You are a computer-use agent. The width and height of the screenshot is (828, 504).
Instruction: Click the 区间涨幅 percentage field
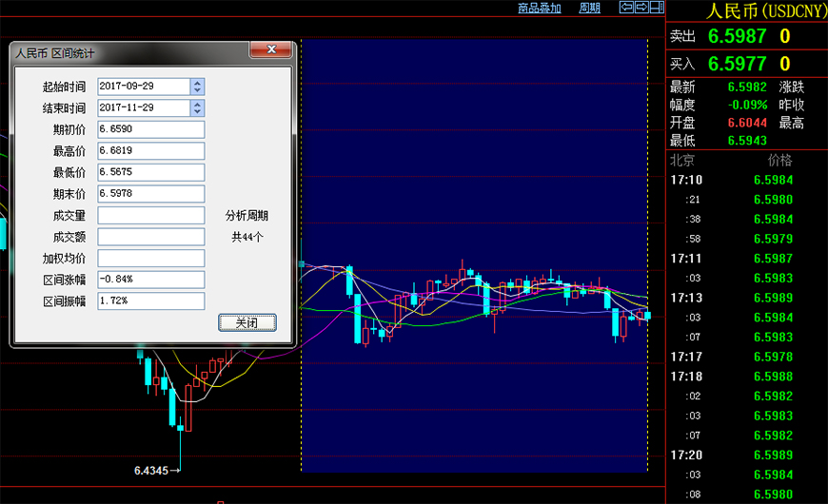pos(150,280)
